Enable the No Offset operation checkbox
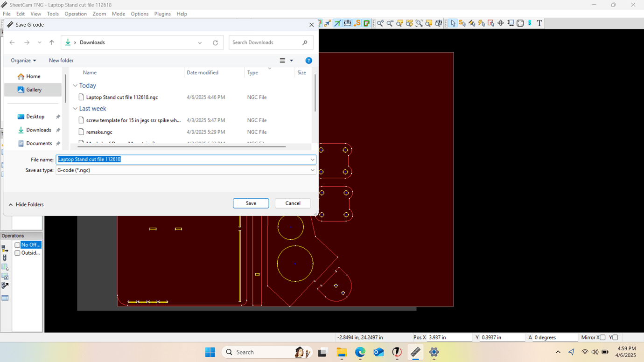 (x=17, y=245)
